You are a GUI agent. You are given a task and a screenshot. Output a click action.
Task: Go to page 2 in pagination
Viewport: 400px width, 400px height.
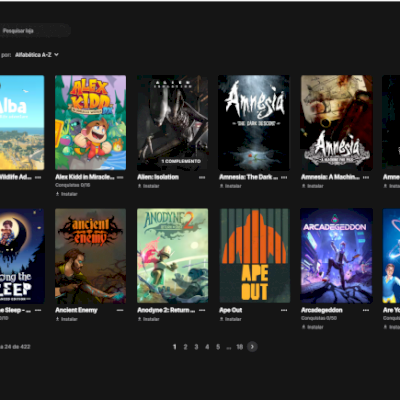[185, 347]
